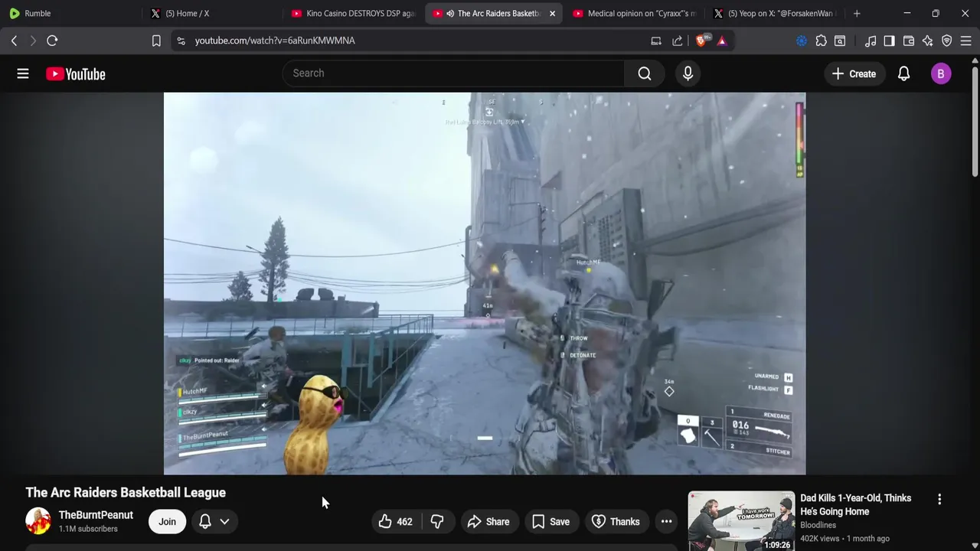980x551 pixels.
Task: Open Leo AI sparkle icon
Action: (x=928, y=41)
